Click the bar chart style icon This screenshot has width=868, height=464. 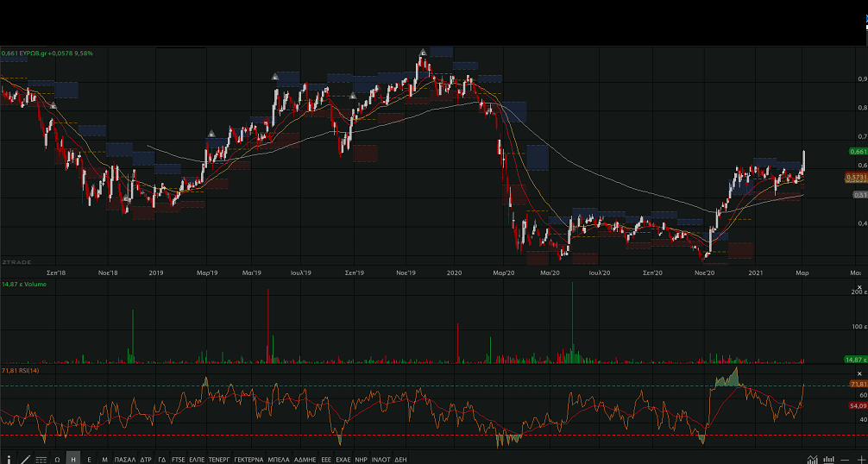tap(828, 459)
